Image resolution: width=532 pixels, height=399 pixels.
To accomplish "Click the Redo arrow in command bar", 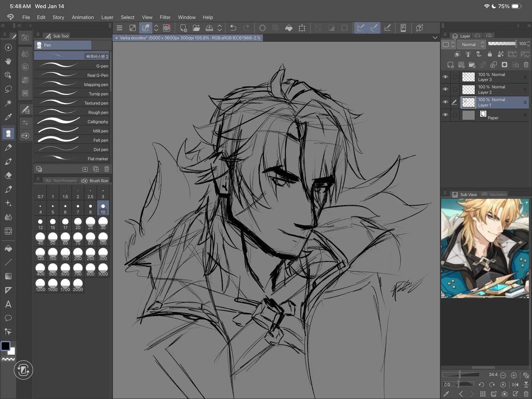I will click(246, 28).
